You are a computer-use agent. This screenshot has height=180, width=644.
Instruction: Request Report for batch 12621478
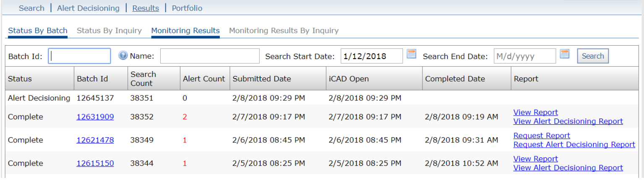coord(542,136)
